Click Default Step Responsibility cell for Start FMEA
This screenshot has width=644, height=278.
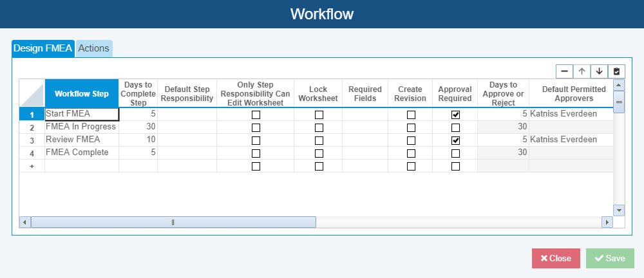pos(187,114)
